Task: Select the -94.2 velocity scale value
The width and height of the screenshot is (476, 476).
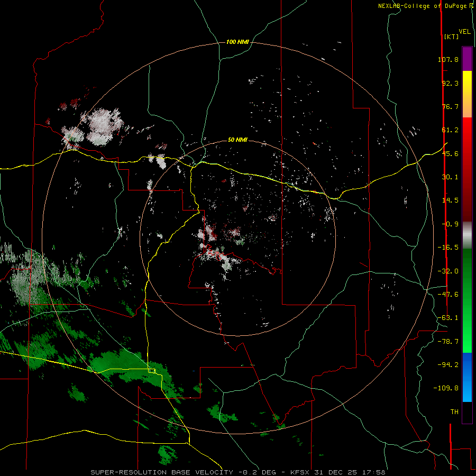Action: [x=448, y=364]
